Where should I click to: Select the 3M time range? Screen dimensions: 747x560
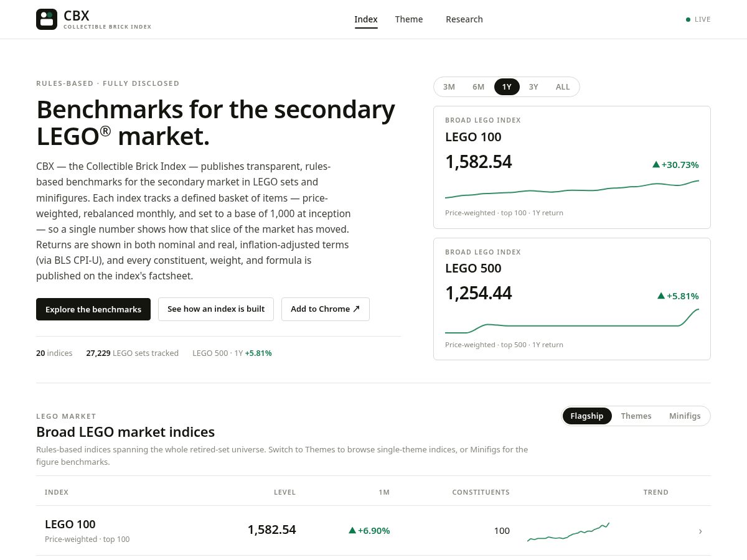449,86
